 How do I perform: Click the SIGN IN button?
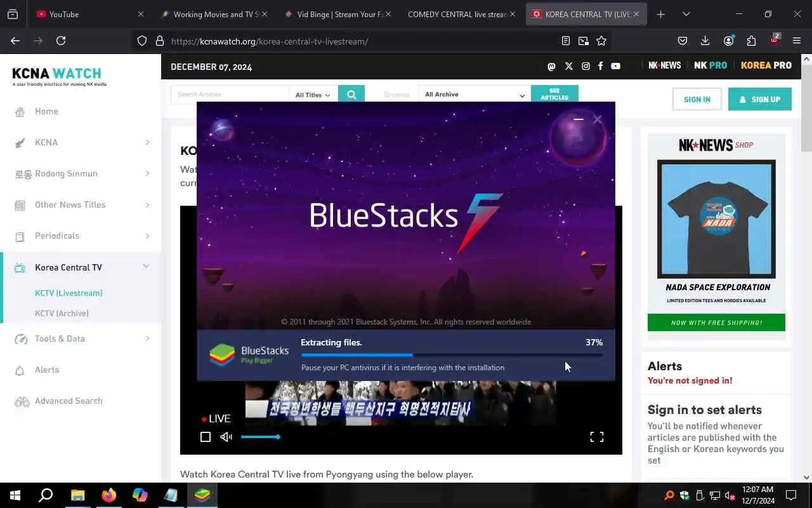point(697,99)
